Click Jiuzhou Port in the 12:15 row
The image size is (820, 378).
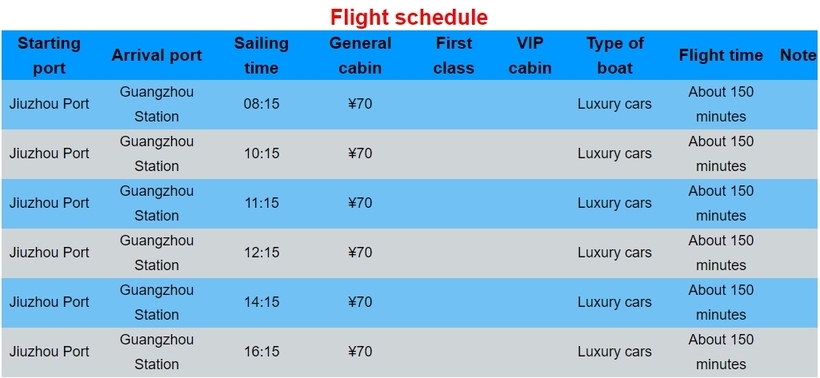[x=49, y=253]
